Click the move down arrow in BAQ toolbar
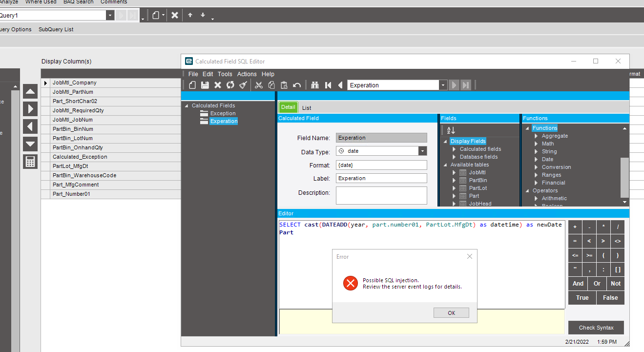The width and height of the screenshot is (644, 352). [203, 15]
